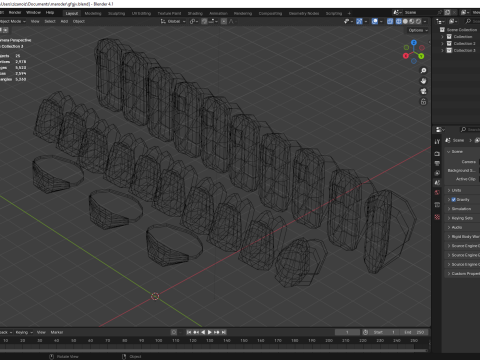This screenshot has width=480, height=360.
Task: Open the World properties tab icon
Action: tap(437, 192)
